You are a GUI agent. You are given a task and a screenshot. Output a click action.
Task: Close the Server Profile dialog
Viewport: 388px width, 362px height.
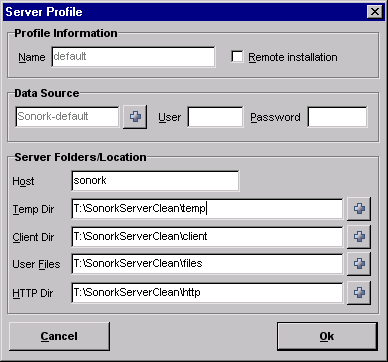pyautogui.click(x=375, y=12)
